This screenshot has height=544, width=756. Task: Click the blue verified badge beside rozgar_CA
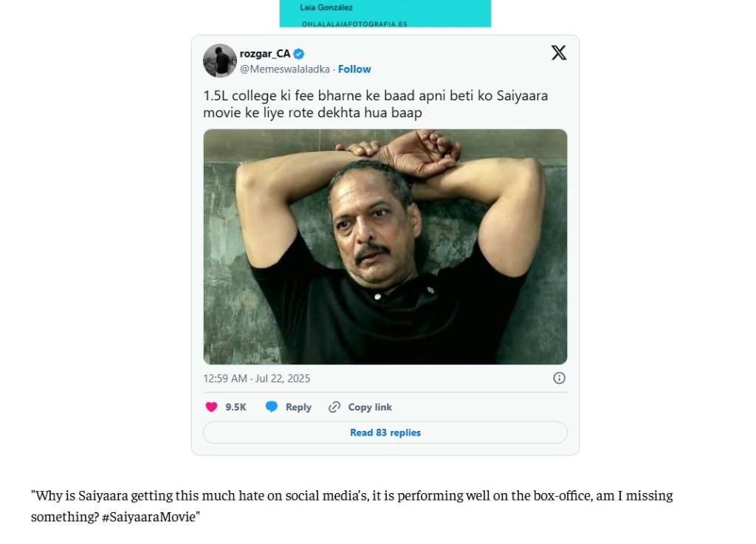(x=299, y=54)
